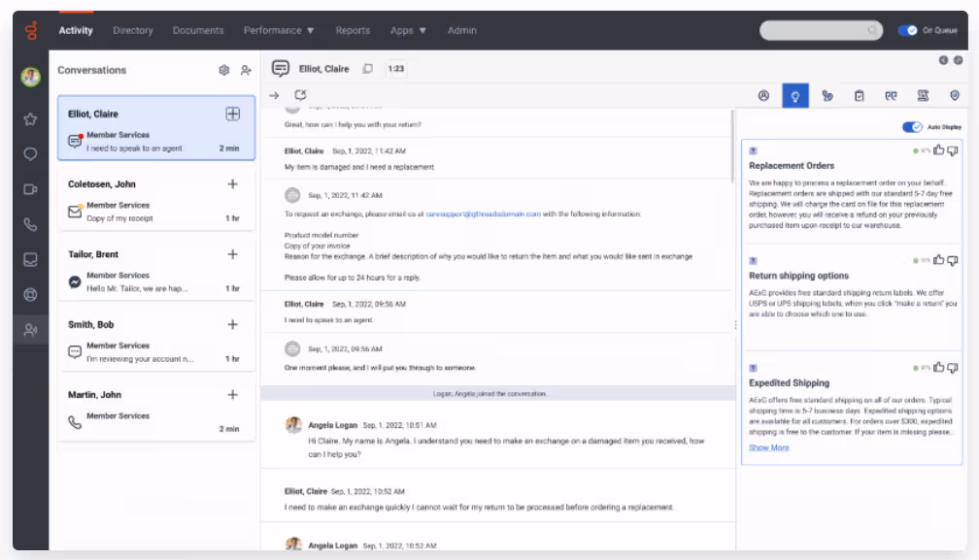Toggle the On Queue switch
The image size is (979, 560).
[907, 30]
